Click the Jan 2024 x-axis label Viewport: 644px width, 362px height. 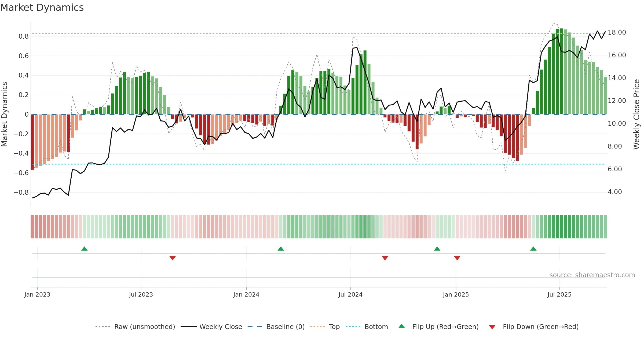[246, 294]
